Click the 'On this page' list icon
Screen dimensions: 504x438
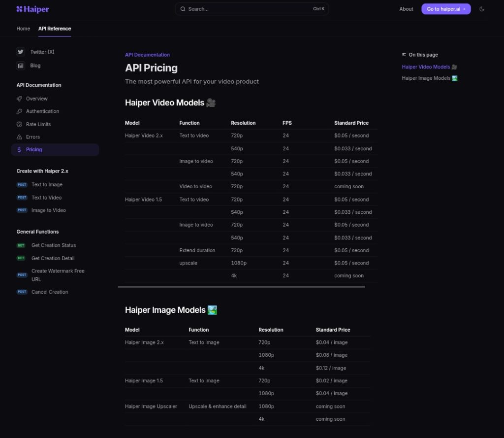[x=404, y=55]
